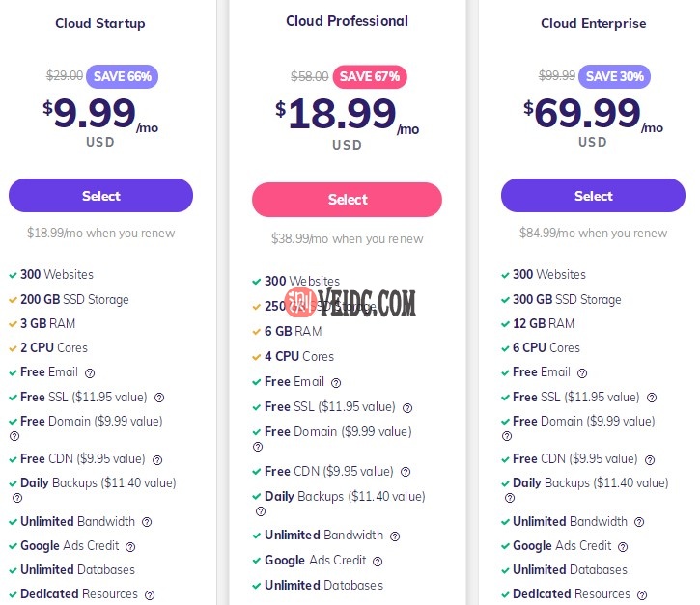Show tooltip for Startup Free CDN
Image resolution: width=700 pixels, height=605 pixels.
157,460
